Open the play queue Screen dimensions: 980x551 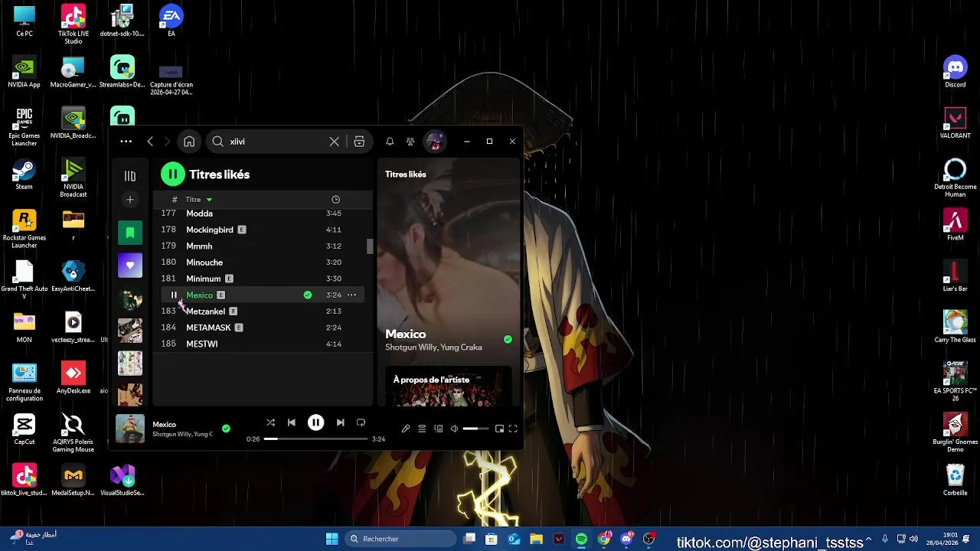point(422,429)
